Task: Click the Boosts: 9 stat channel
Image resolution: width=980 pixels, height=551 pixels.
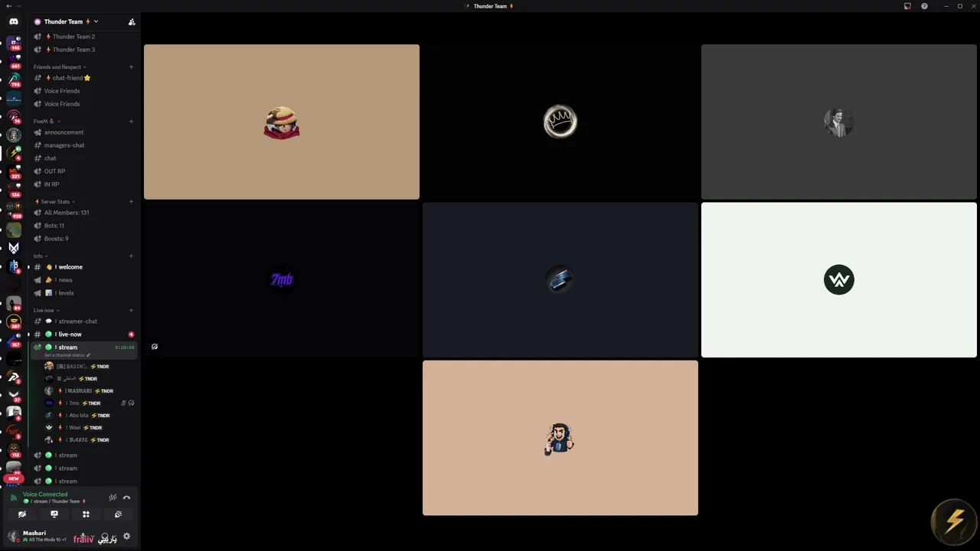Action: coord(83,239)
